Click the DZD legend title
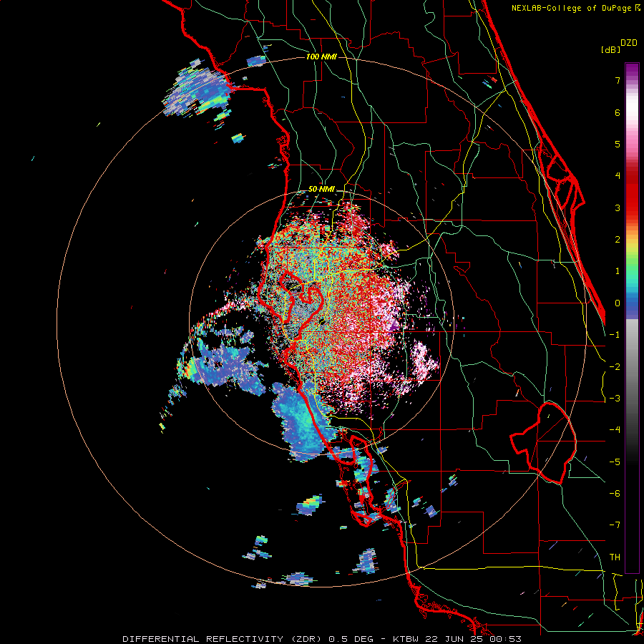The height and width of the screenshot is (644, 644). pos(629,43)
